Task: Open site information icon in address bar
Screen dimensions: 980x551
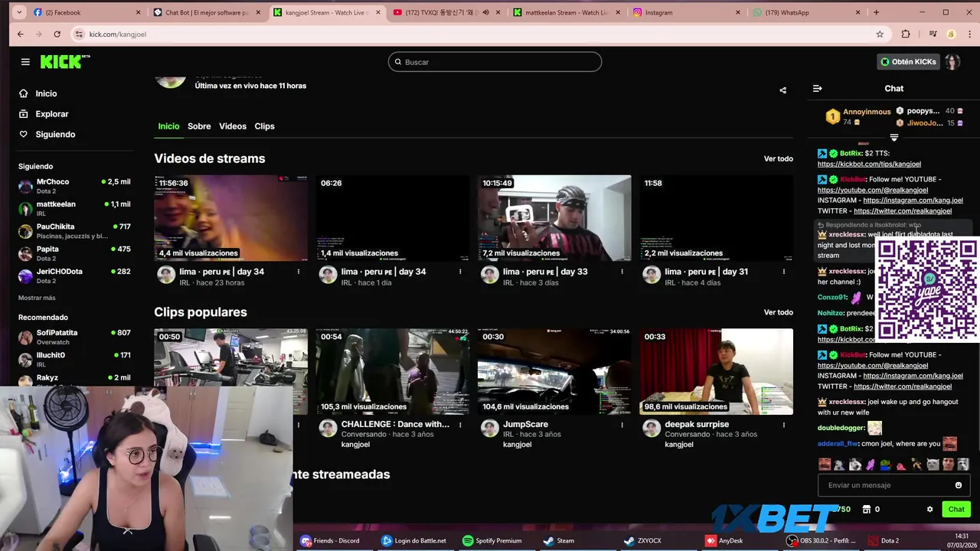Action: click(79, 34)
